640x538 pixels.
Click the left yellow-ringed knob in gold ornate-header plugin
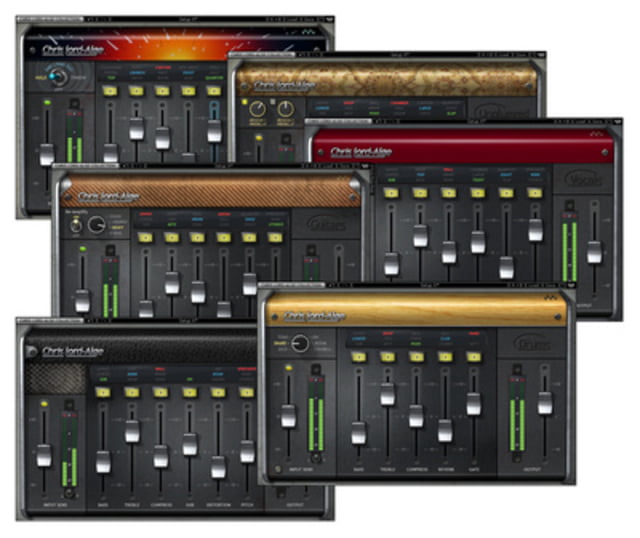[258, 109]
